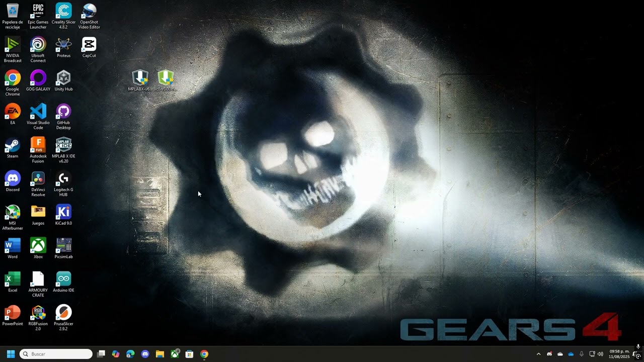The height and width of the screenshot is (362, 644).
Task: Select the ARMOURY CRATE file icon
Action: tap(38, 284)
